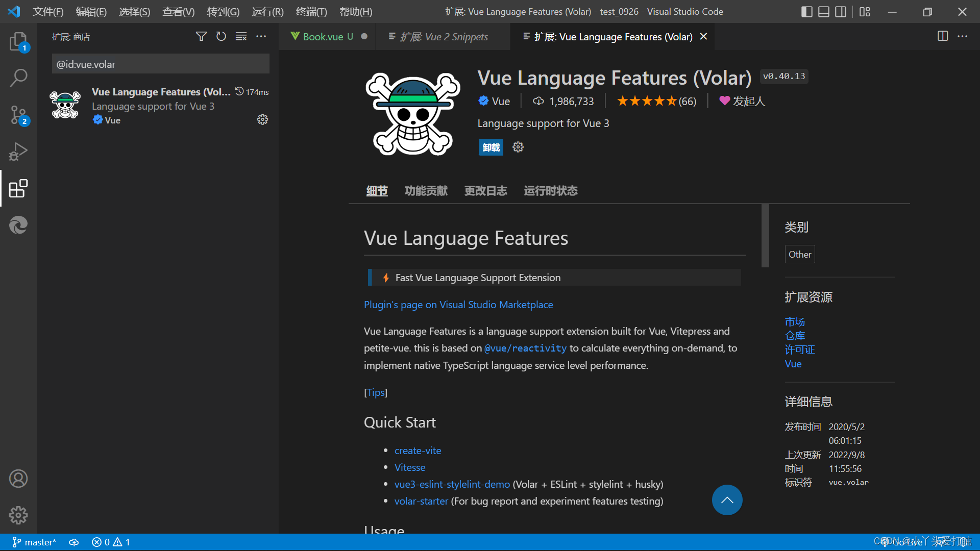Open the Vue resource link in sidebar
This screenshot has height=551, width=980.
coord(793,364)
